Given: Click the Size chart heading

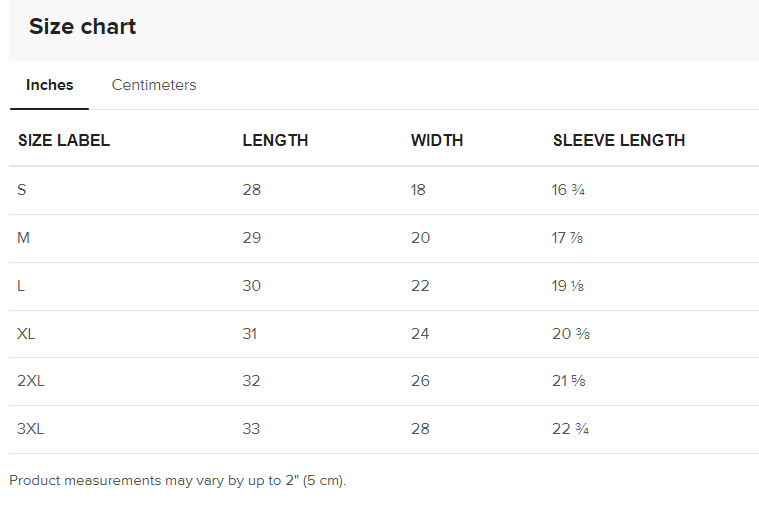Looking at the screenshot, I should [x=83, y=27].
